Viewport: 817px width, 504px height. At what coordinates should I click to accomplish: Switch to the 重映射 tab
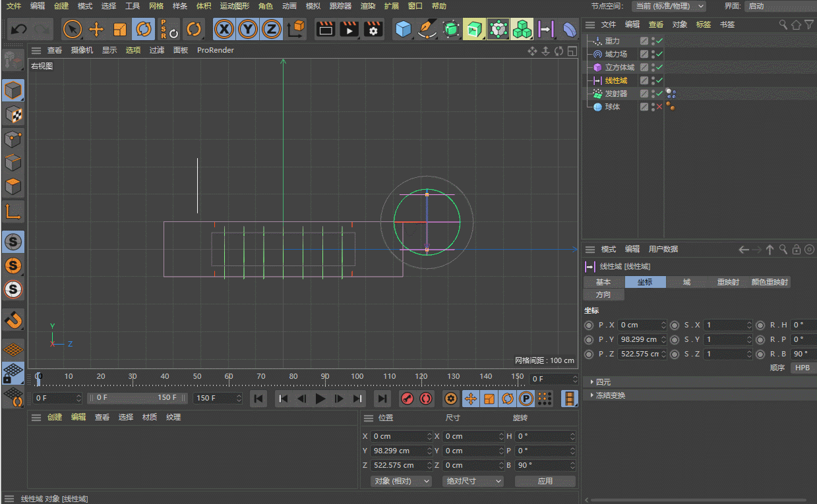728,282
